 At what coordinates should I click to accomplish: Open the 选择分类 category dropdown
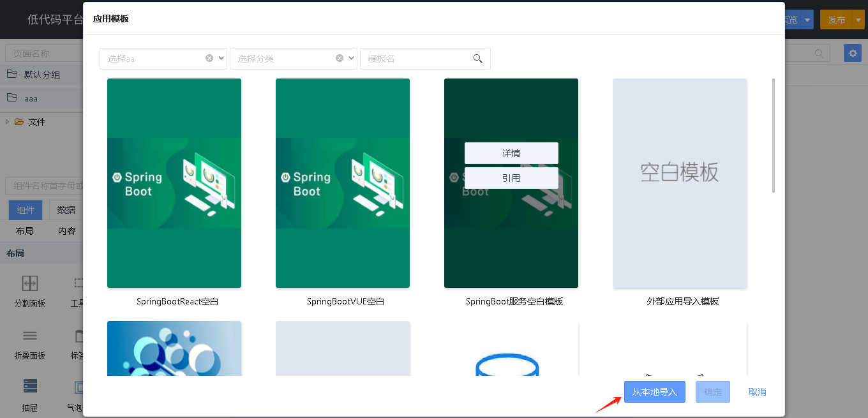pos(352,58)
